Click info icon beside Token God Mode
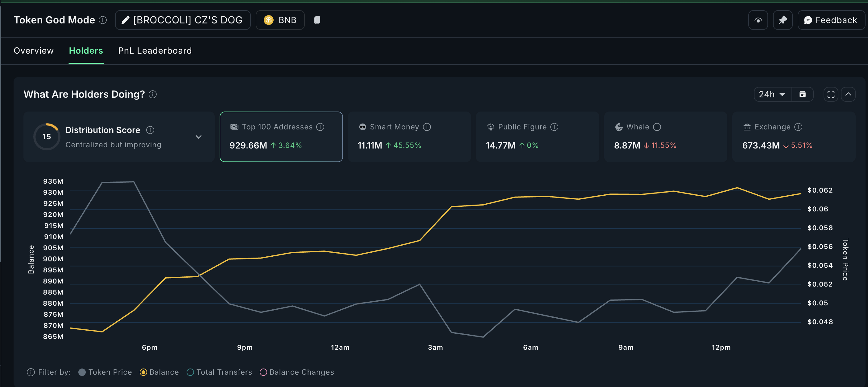This screenshot has height=387, width=868. (x=103, y=20)
